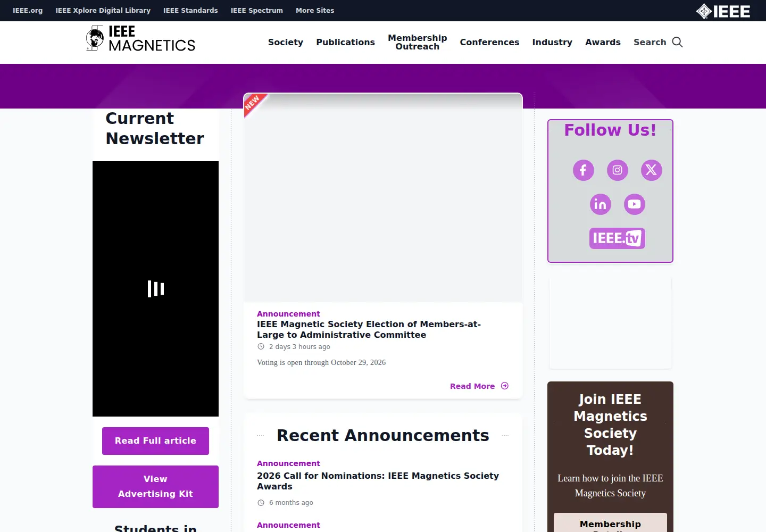Open IEEE Spectrum link
Viewport: 766px width, 532px height.
[257, 10]
